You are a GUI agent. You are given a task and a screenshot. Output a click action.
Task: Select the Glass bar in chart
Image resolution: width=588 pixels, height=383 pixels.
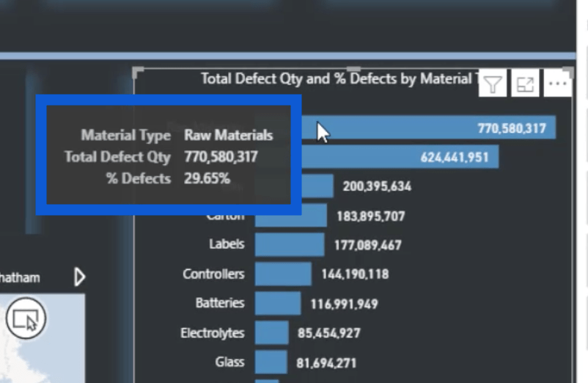pos(271,362)
